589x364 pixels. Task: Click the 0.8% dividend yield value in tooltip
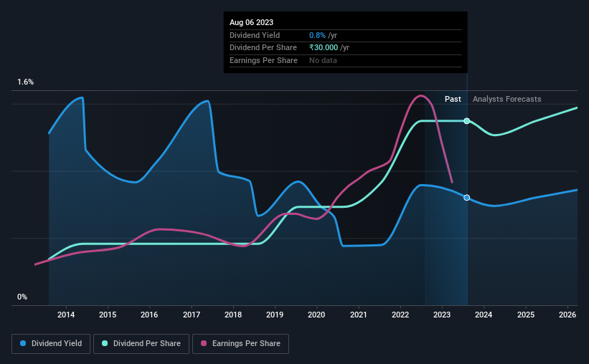click(x=317, y=35)
